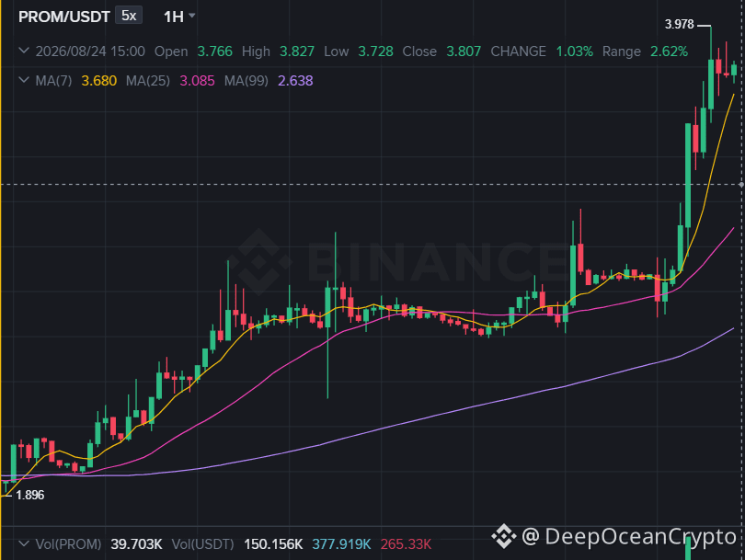745x560 pixels.
Task: Click the blue volume value 377.919K
Action: [x=341, y=543]
